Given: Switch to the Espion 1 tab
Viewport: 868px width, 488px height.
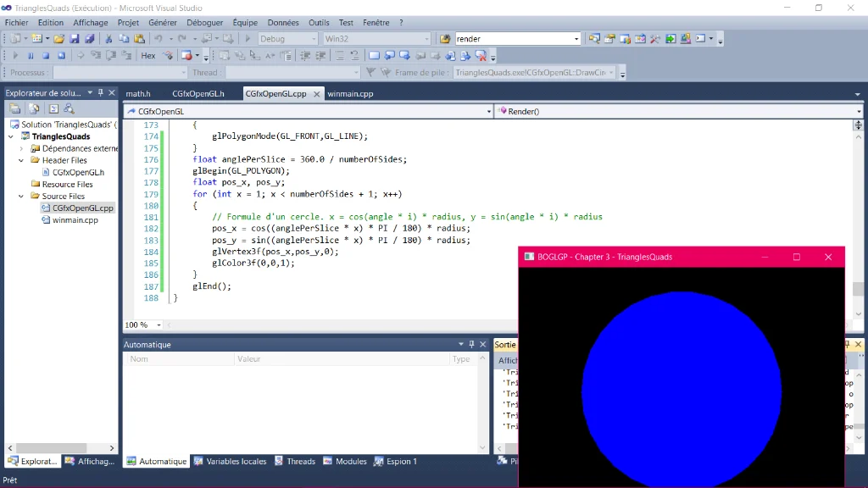Looking at the screenshot, I should coord(395,461).
